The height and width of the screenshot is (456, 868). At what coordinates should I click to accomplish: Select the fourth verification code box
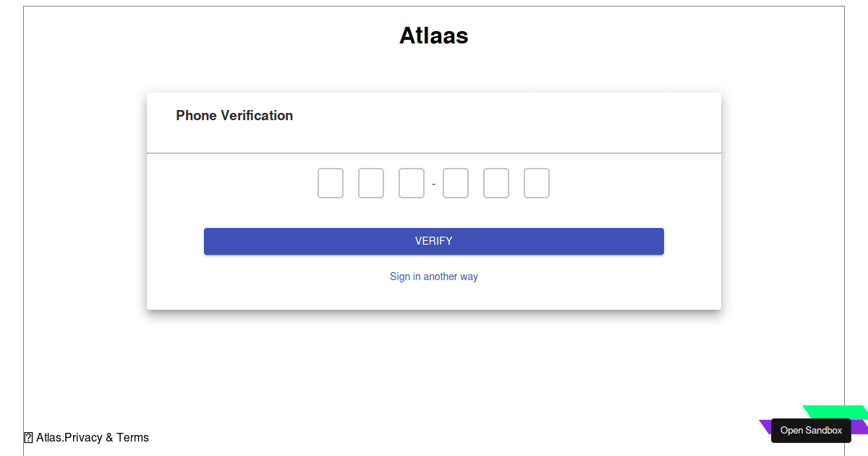[x=456, y=183]
